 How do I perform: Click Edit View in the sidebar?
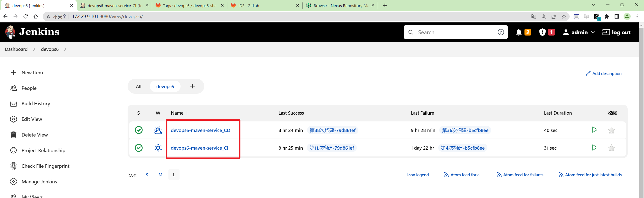(x=32, y=119)
